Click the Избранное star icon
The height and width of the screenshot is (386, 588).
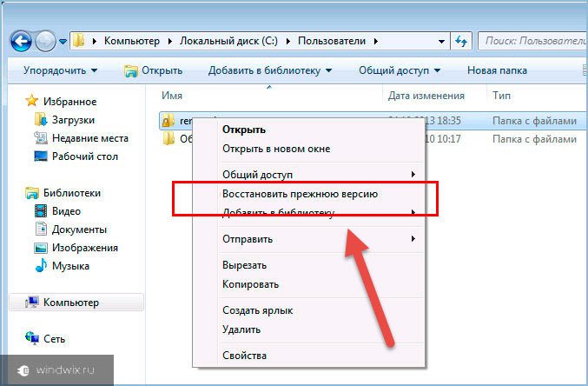[x=31, y=101]
